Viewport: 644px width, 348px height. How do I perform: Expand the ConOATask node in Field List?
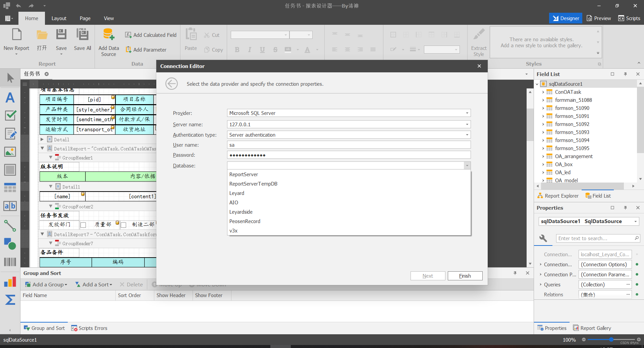(x=544, y=92)
